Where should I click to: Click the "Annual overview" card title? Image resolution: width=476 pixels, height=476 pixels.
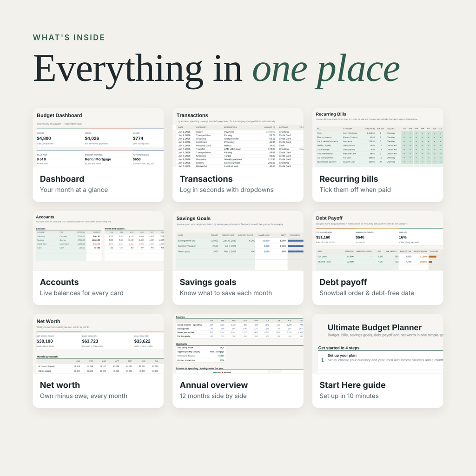click(x=214, y=385)
